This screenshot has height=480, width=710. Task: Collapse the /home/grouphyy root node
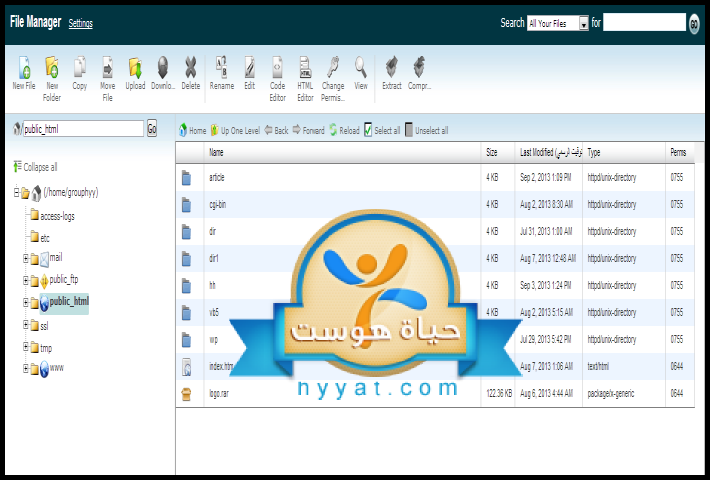tap(16, 193)
